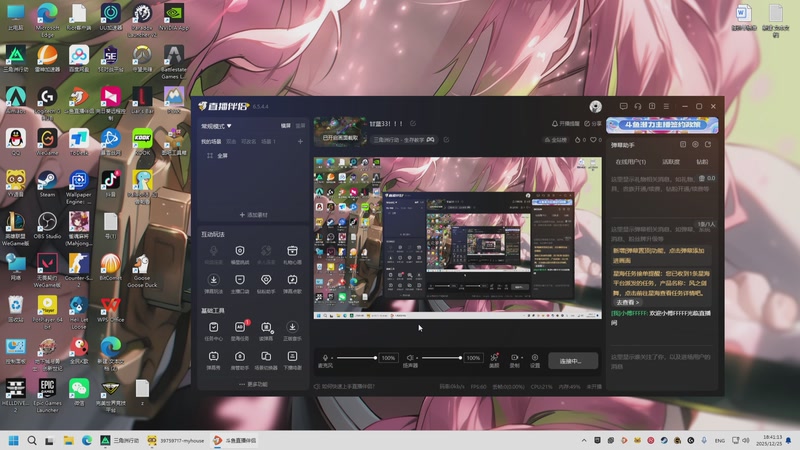The height and width of the screenshot is (450, 800).
Task: Click microphone volume slider
Action: (x=356, y=358)
